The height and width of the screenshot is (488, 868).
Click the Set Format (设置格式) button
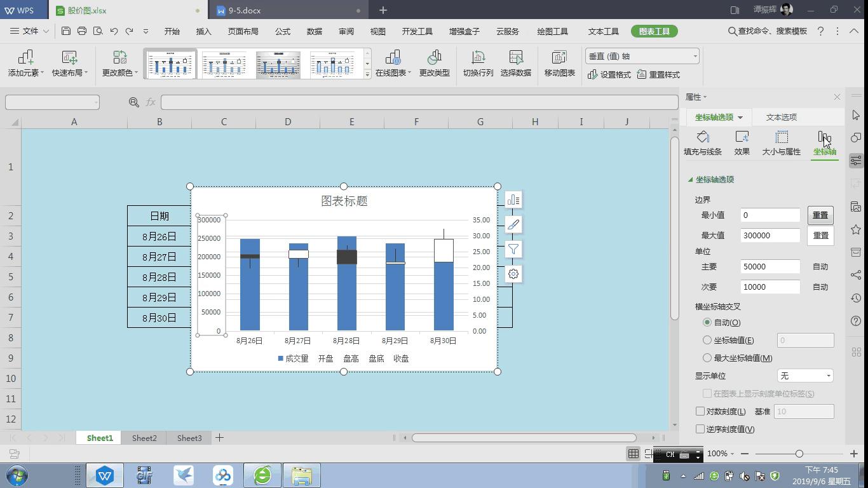(x=609, y=75)
